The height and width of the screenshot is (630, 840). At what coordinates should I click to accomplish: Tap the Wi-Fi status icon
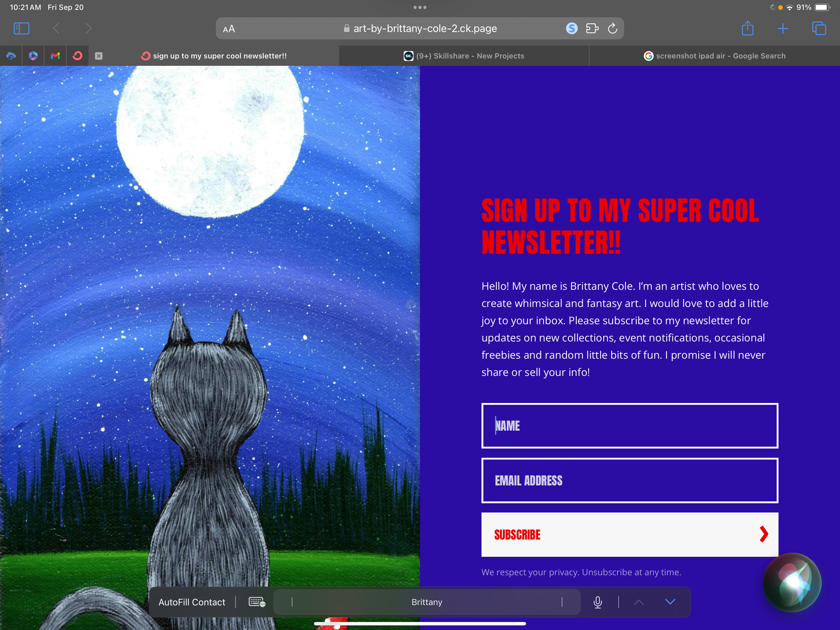790,7
